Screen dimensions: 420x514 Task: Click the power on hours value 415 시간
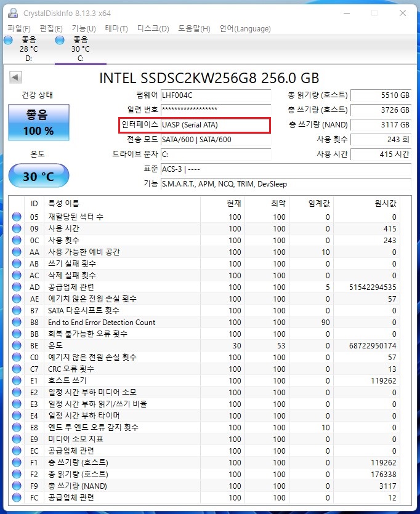tap(381, 155)
